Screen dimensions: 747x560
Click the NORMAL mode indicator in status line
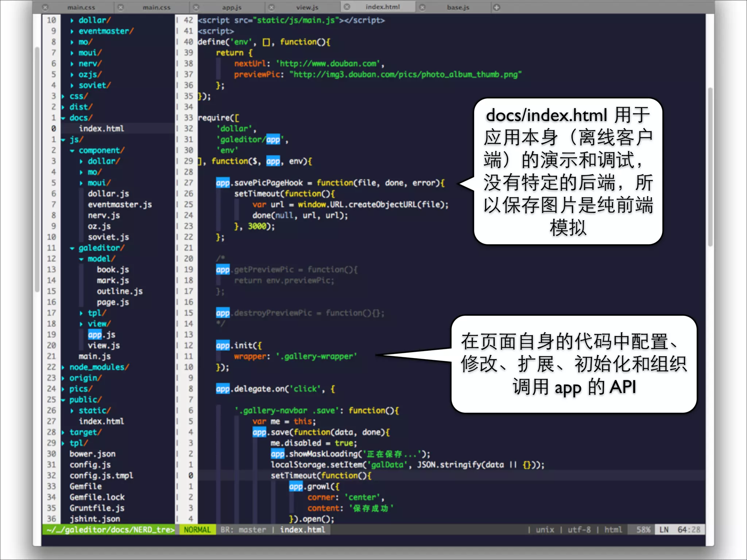(x=197, y=530)
